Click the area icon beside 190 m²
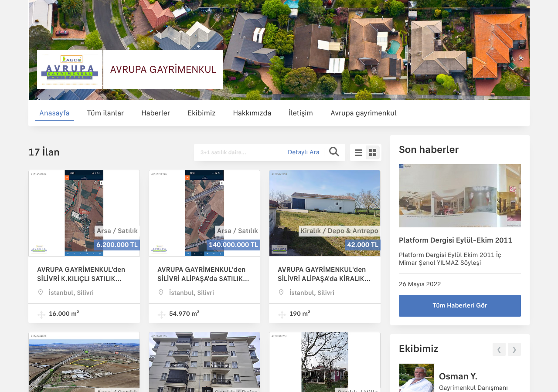Screen dimensions: 558x392 pos(282,314)
